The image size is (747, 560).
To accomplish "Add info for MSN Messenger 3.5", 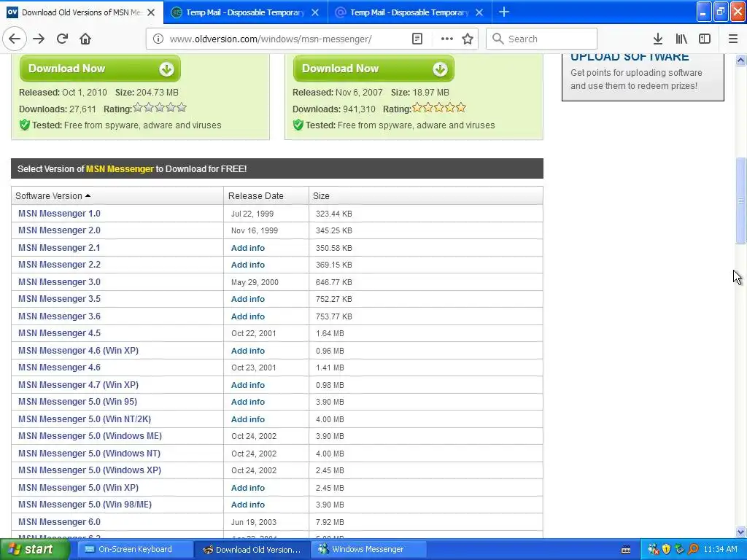I will pyautogui.click(x=248, y=299).
